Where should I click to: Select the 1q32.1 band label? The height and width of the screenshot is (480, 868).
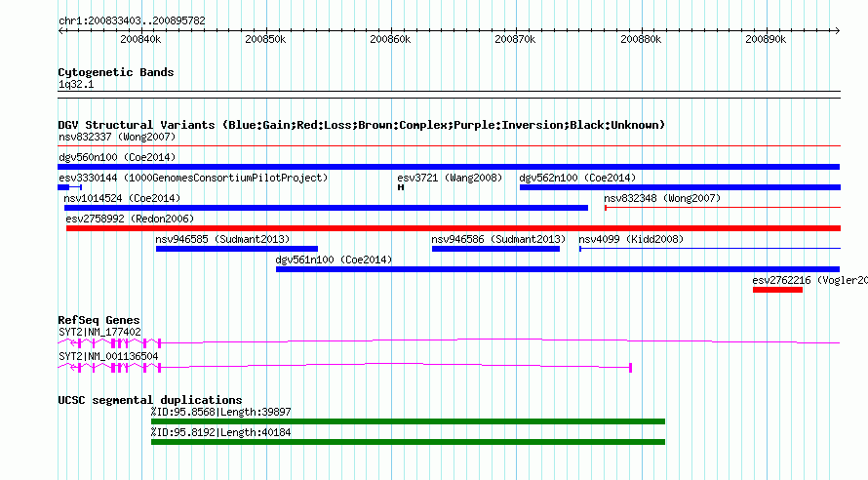(x=76, y=84)
